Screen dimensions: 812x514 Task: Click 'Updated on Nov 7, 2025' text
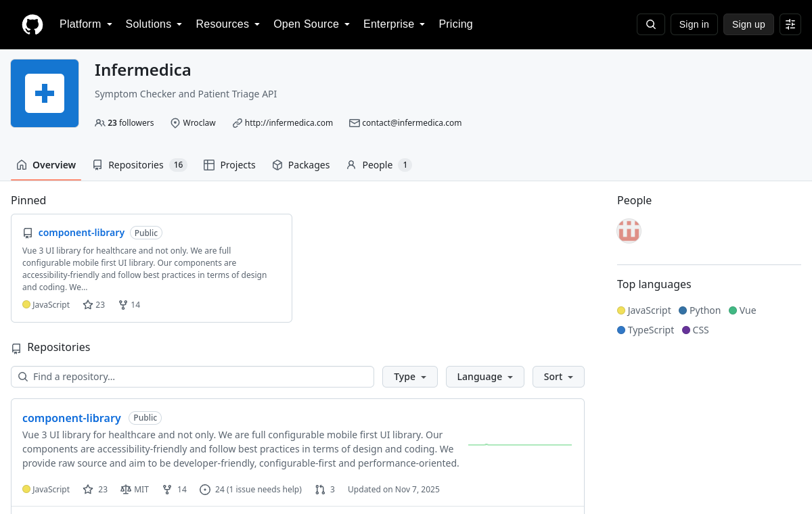coord(394,490)
